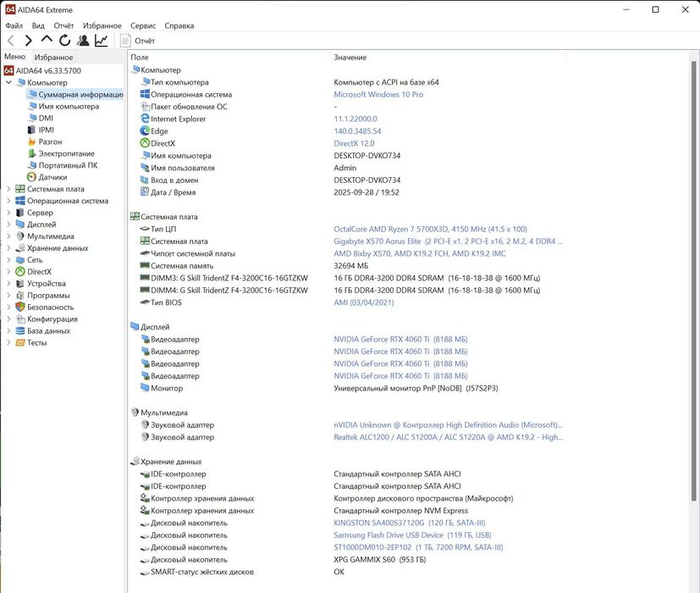Open the Избранное menu in menu bar
Screen dimensions: 700x593
pyautogui.click(x=102, y=25)
